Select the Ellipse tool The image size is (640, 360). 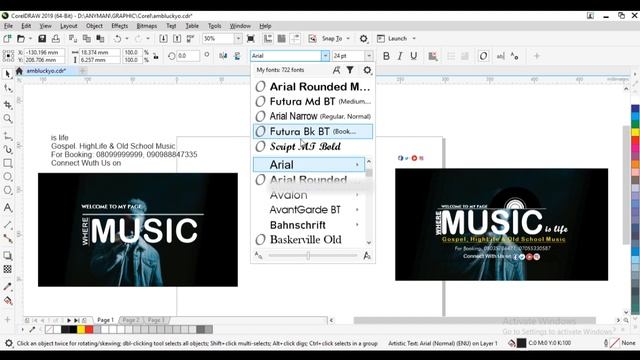tap(7, 177)
